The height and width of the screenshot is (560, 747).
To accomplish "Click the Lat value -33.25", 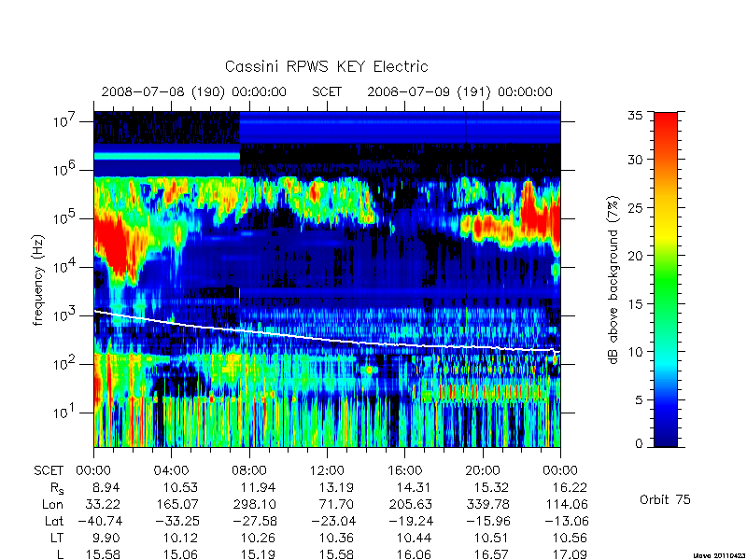I will coord(176,522).
